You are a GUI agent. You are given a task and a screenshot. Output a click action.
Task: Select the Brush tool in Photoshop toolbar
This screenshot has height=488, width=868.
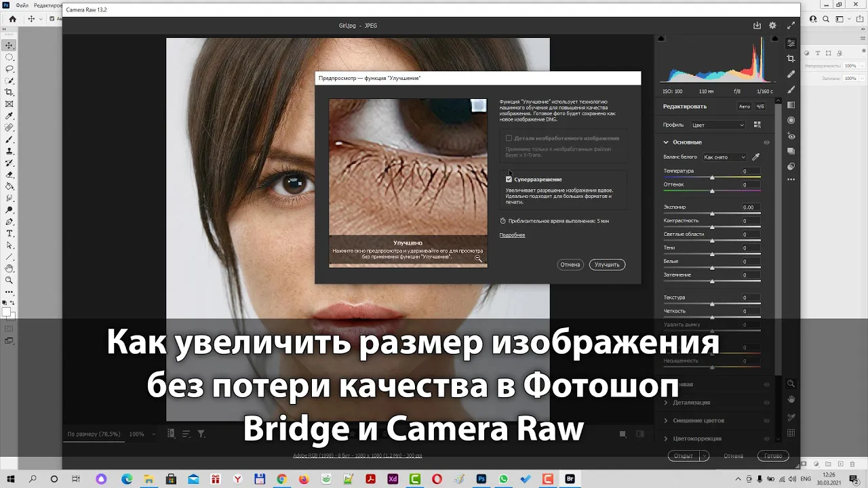tap(9, 139)
